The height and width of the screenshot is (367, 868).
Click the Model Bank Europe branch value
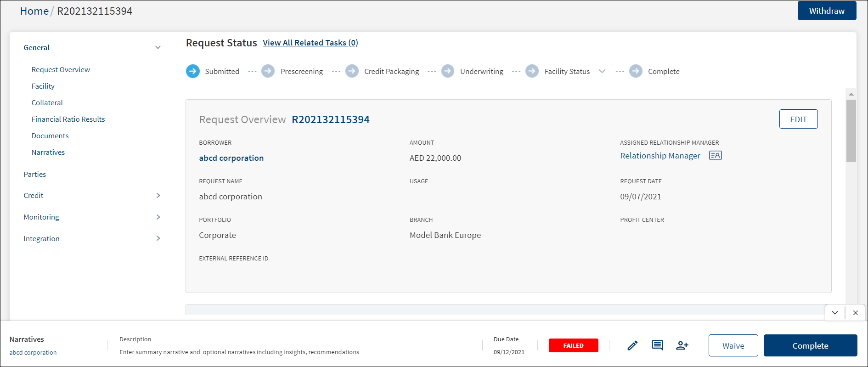coord(445,235)
